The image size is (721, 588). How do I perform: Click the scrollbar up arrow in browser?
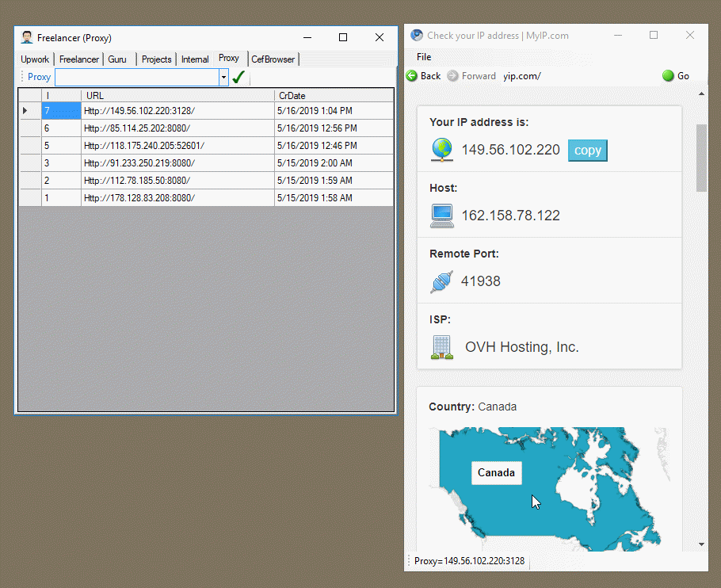click(701, 94)
